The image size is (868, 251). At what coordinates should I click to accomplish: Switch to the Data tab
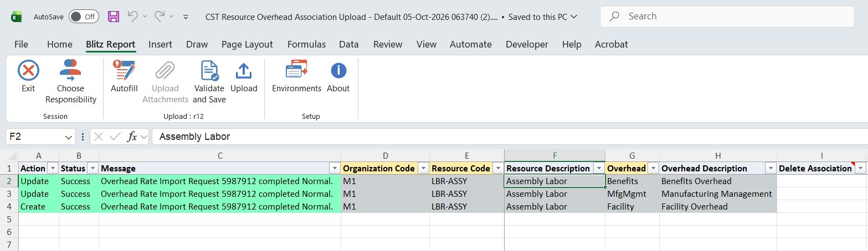[x=349, y=44]
